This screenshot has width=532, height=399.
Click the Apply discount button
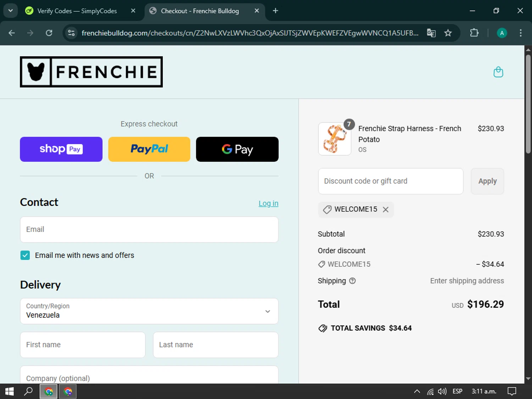pos(487,181)
